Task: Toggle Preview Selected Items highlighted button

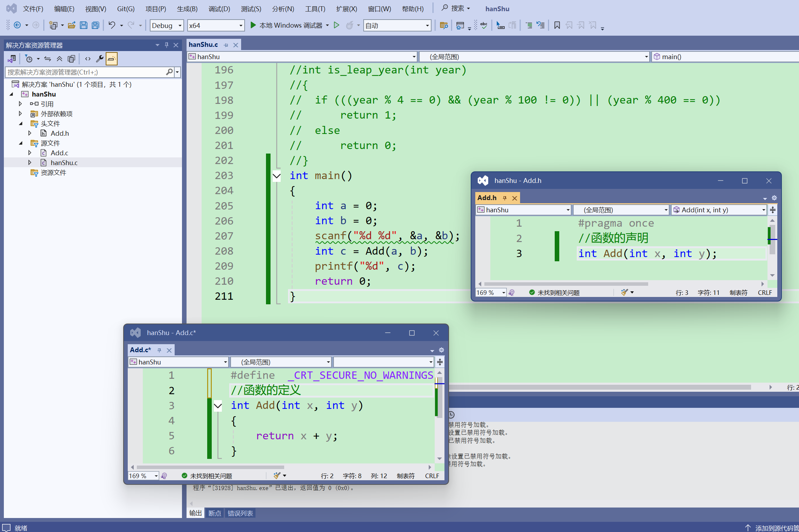Action: (x=111, y=59)
